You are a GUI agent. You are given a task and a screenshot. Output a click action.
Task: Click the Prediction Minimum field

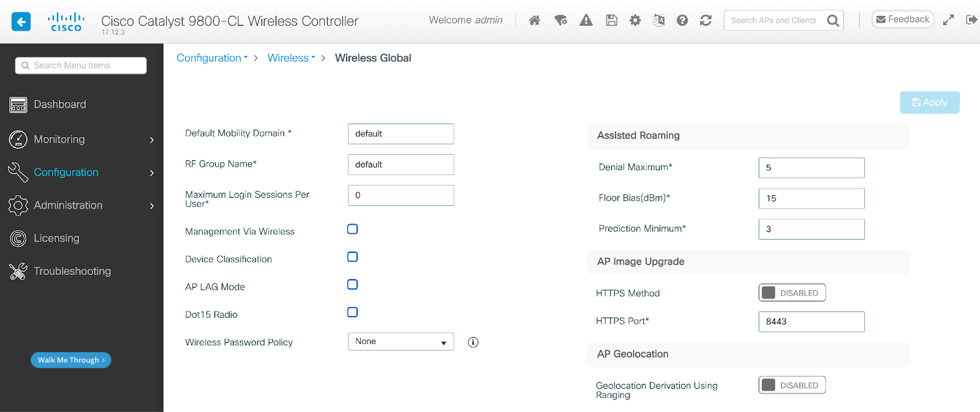(812, 229)
